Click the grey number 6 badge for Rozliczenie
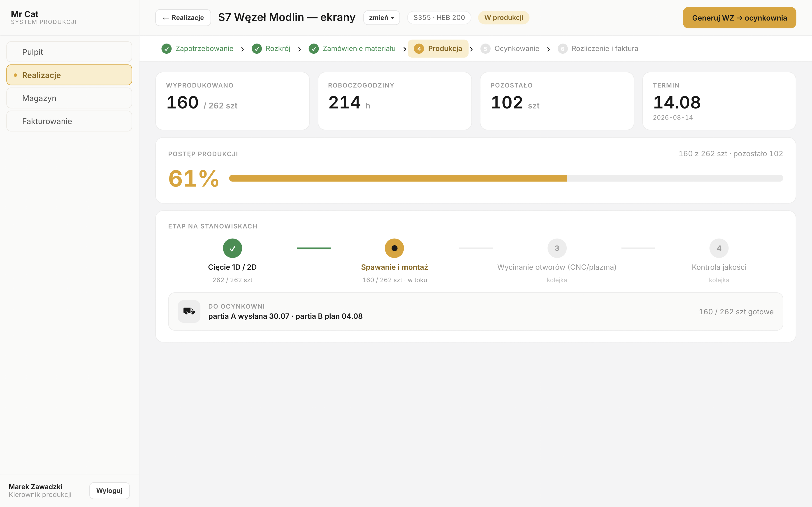This screenshot has width=812, height=507. pos(562,49)
